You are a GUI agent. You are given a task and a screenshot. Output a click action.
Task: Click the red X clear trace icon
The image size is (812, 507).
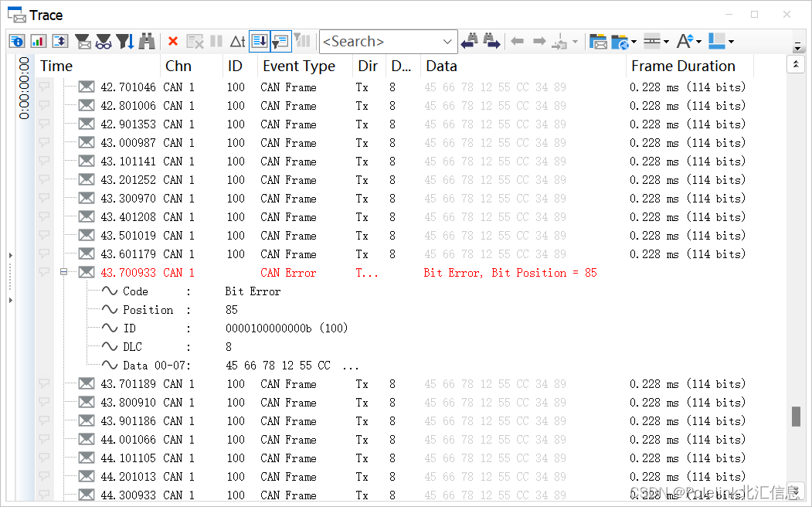tap(173, 42)
